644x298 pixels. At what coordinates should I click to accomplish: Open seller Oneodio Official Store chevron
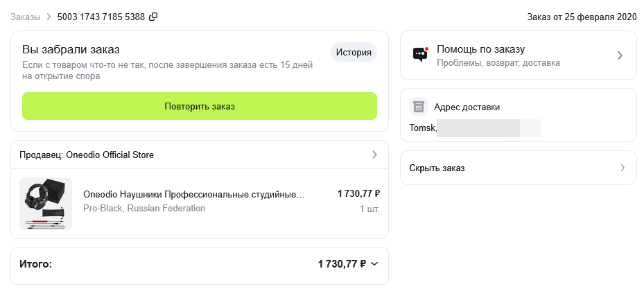[x=374, y=155]
